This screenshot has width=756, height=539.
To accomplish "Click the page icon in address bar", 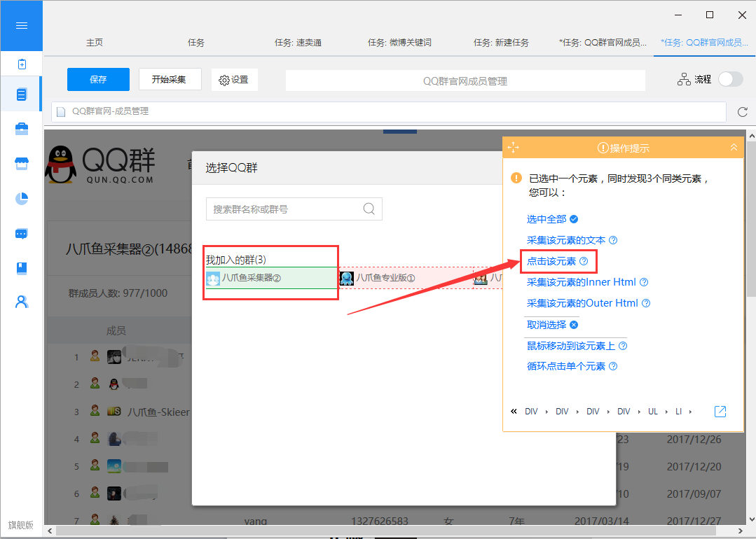I will (x=61, y=112).
